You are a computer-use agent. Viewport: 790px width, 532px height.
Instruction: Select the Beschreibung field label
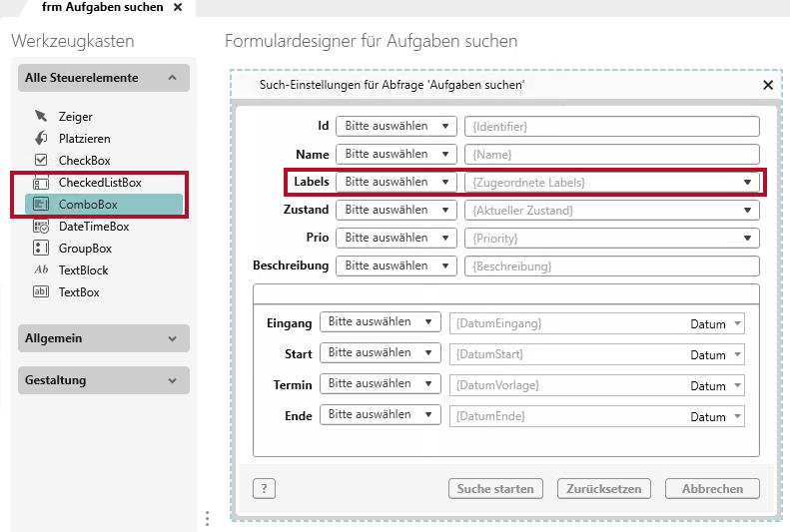coord(291,266)
